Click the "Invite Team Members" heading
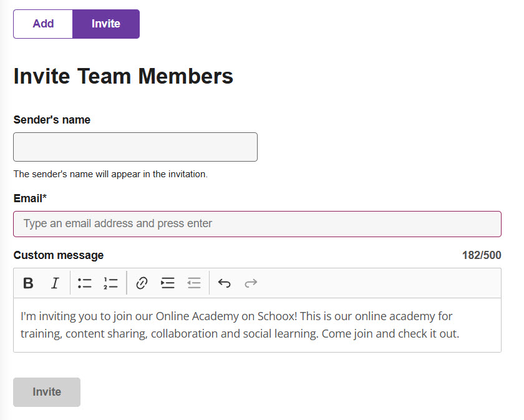The width and height of the screenshot is (524, 420). click(124, 76)
